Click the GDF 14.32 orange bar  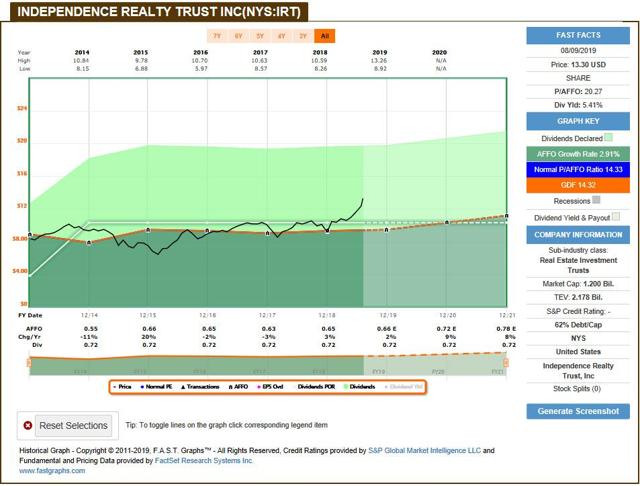(x=578, y=185)
